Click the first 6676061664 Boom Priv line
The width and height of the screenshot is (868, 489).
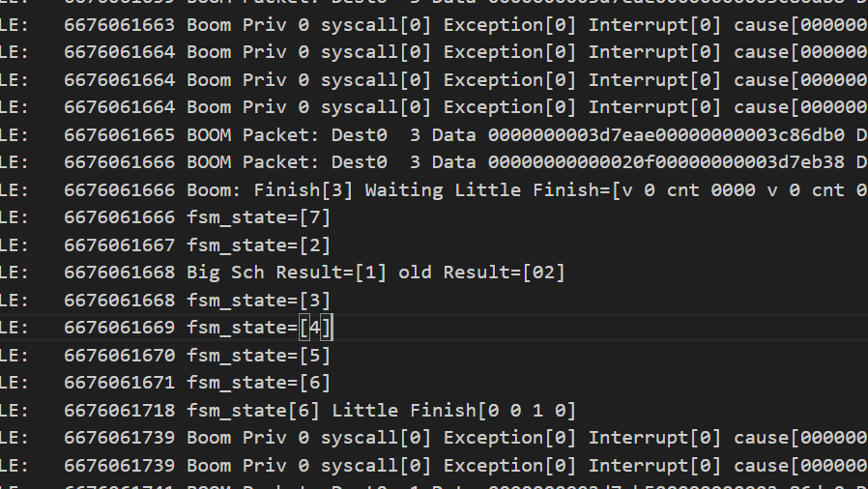[434, 52]
